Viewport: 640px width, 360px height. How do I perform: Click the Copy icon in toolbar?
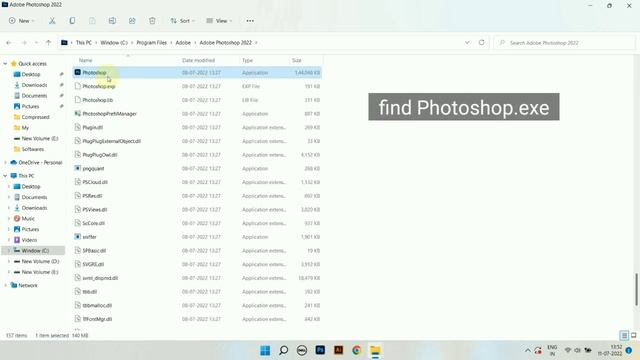72,21
